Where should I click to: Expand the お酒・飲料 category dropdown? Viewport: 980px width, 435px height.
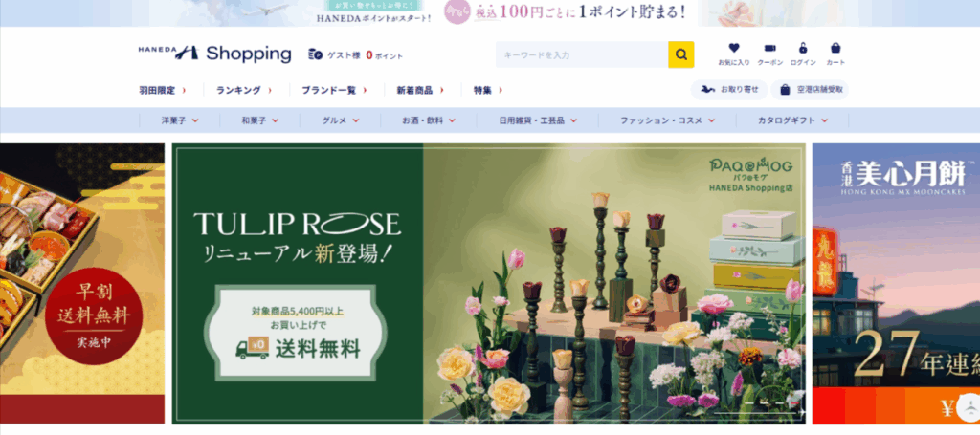pos(429,120)
